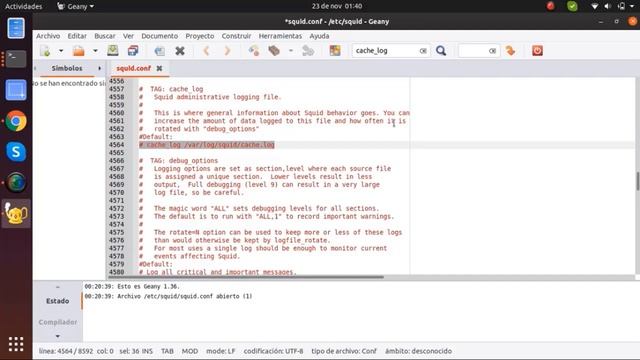Open a file using the folder icon
This screenshot has width=640, height=360.
[79, 51]
